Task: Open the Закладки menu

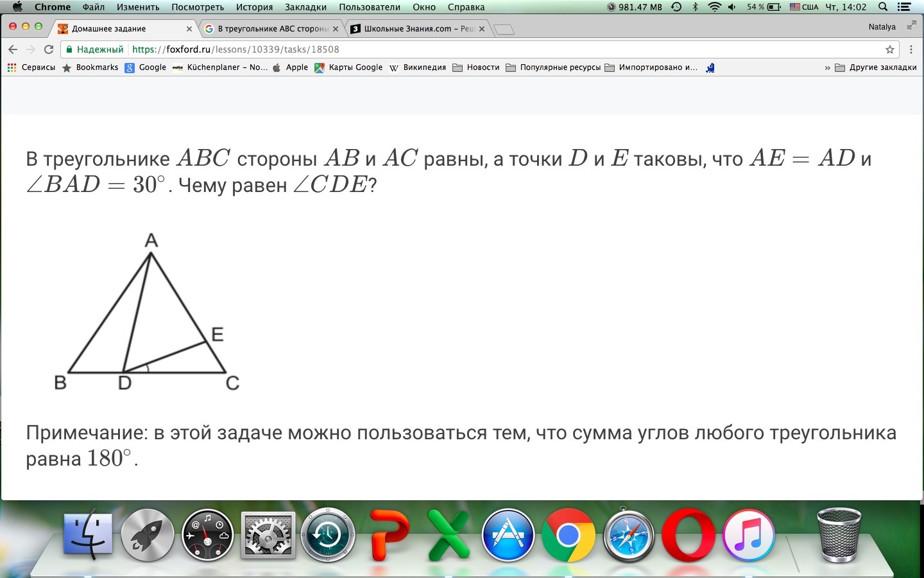Action: tap(306, 7)
